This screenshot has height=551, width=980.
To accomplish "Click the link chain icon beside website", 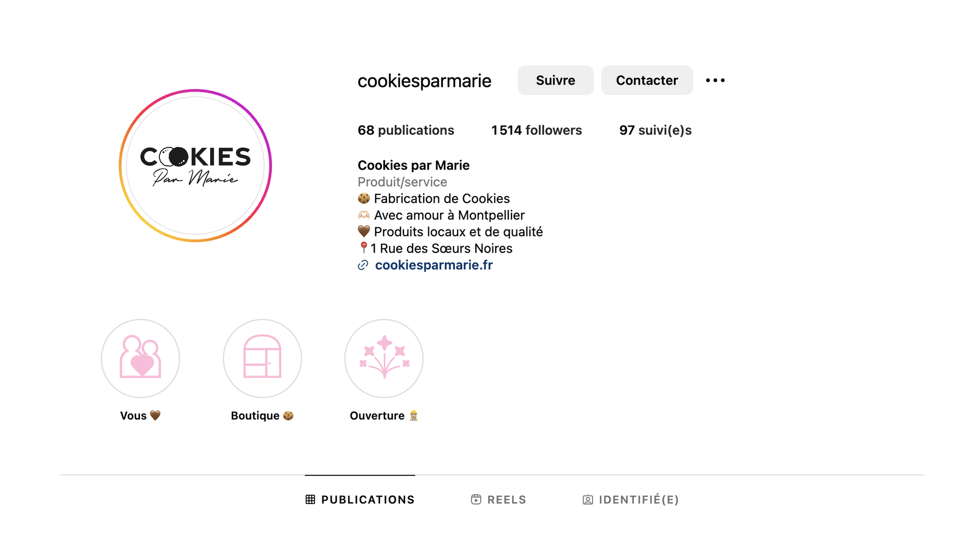I will pos(363,265).
